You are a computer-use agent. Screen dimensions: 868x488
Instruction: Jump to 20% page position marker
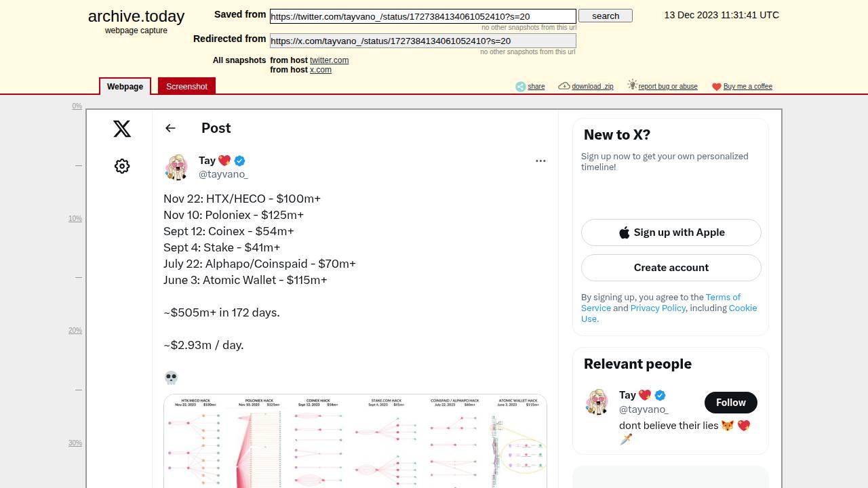point(75,331)
